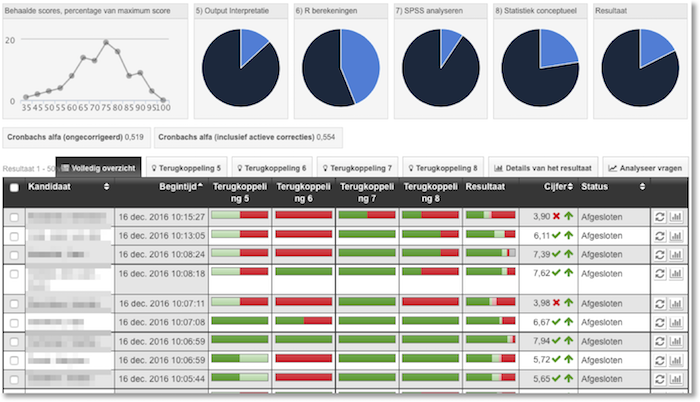This screenshot has width=700, height=402.
Task: Open the Volledig overzicht tab
Action: (99, 167)
